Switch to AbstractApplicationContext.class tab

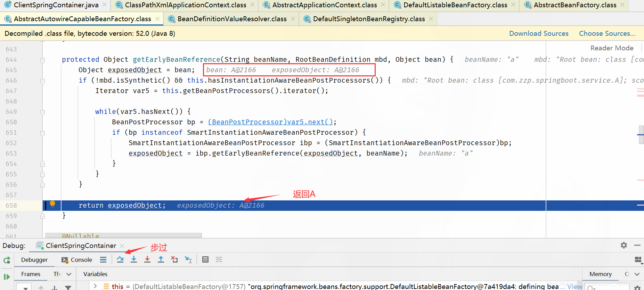pyautogui.click(x=324, y=5)
